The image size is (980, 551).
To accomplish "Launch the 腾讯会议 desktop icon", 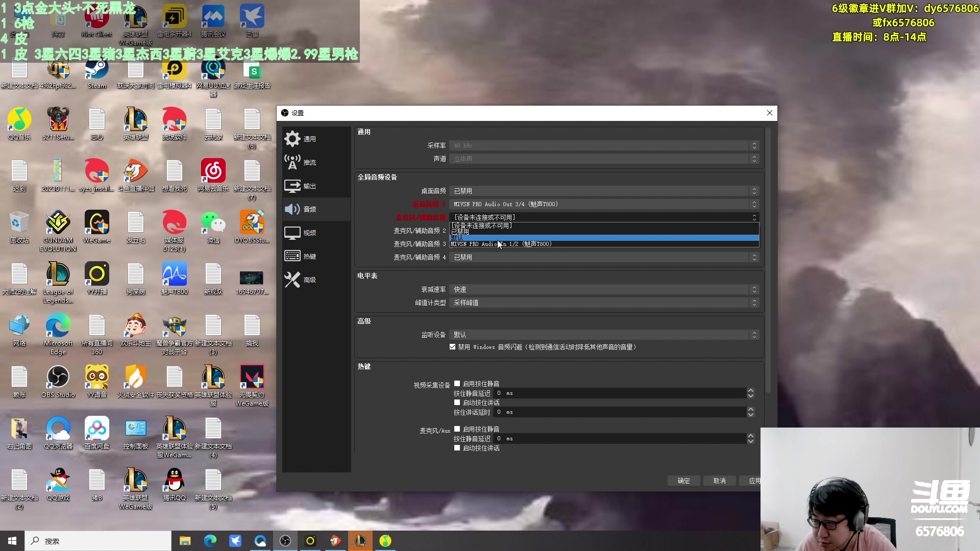I will pyautogui.click(x=213, y=21).
